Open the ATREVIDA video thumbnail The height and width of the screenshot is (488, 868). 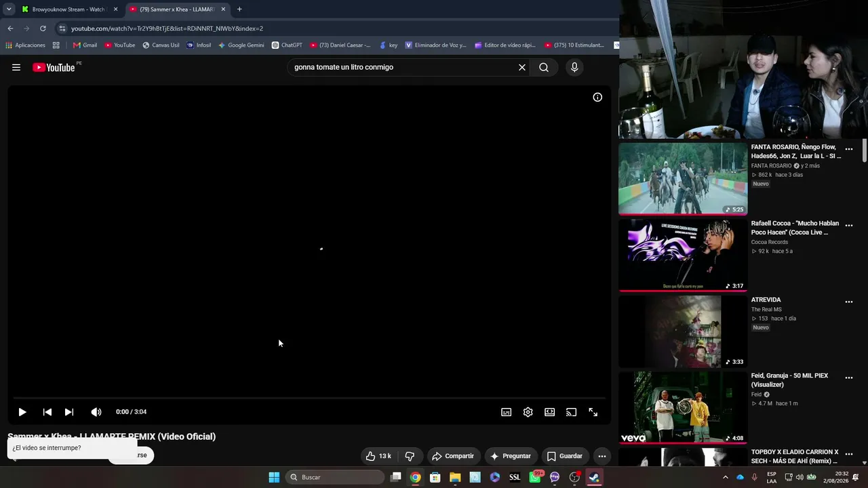(683, 331)
